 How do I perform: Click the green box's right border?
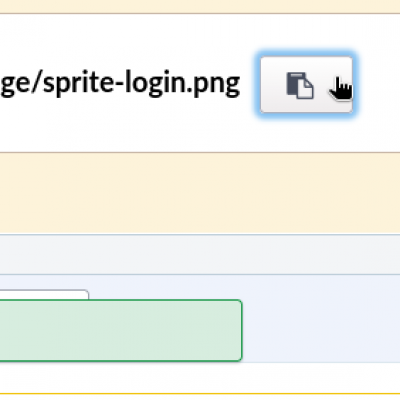tap(241, 330)
